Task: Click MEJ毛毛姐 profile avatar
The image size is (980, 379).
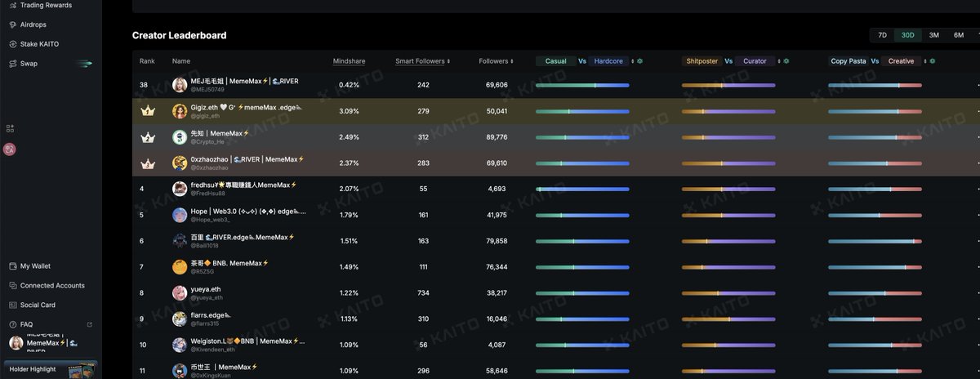Action: (x=180, y=85)
